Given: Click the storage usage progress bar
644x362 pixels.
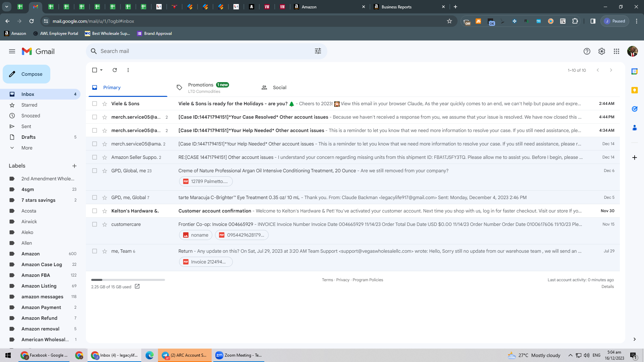Looking at the screenshot, I should (x=128, y=280).
